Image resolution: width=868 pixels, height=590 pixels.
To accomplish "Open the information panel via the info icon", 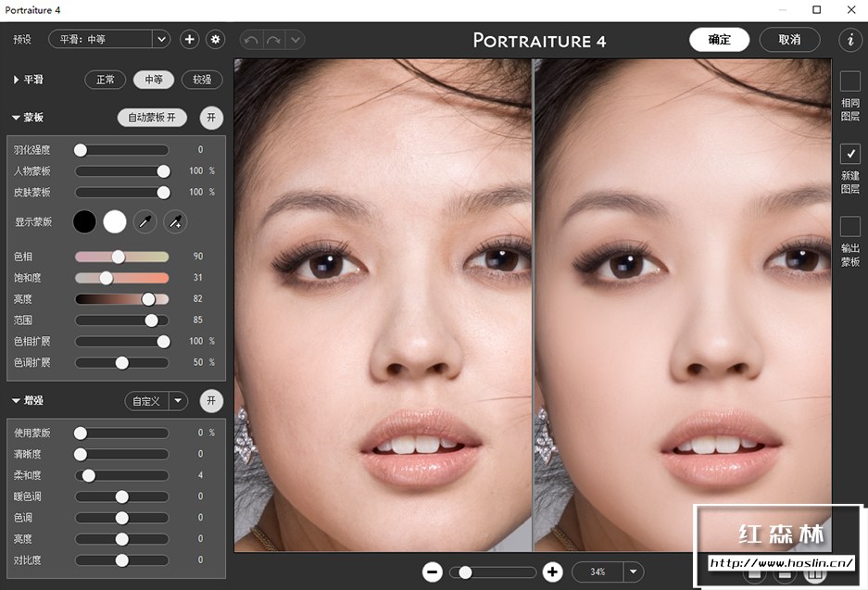I will [849, 39].
